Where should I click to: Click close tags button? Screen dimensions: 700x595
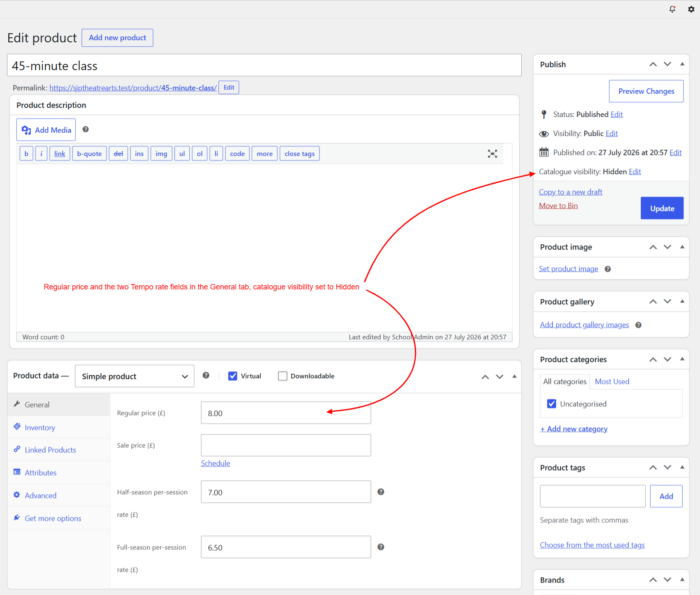tap(300, 153)
